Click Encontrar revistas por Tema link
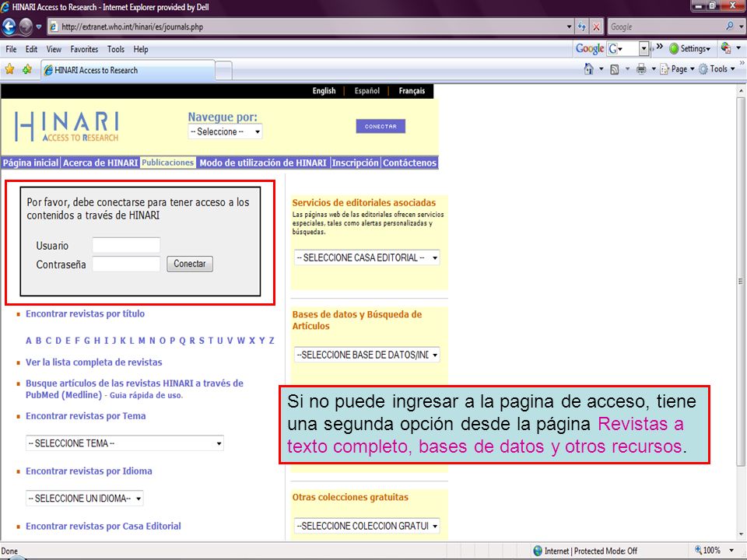 point(86,416)
